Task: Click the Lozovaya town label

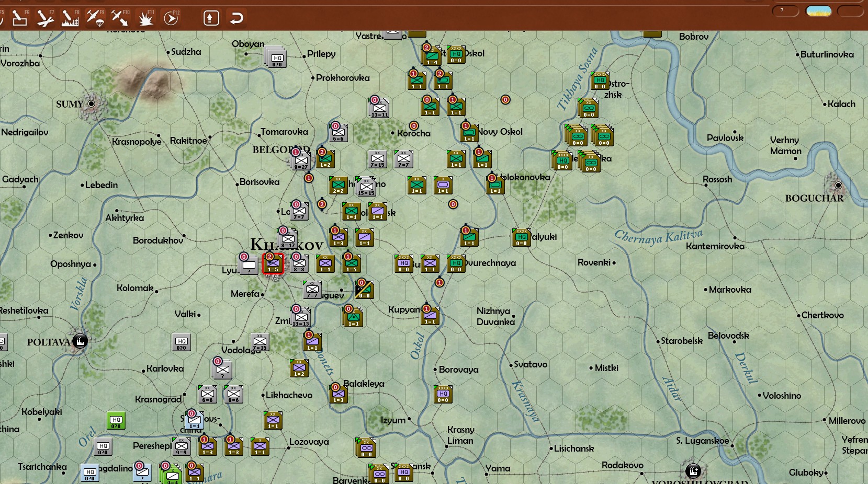Action: (309, 442)
